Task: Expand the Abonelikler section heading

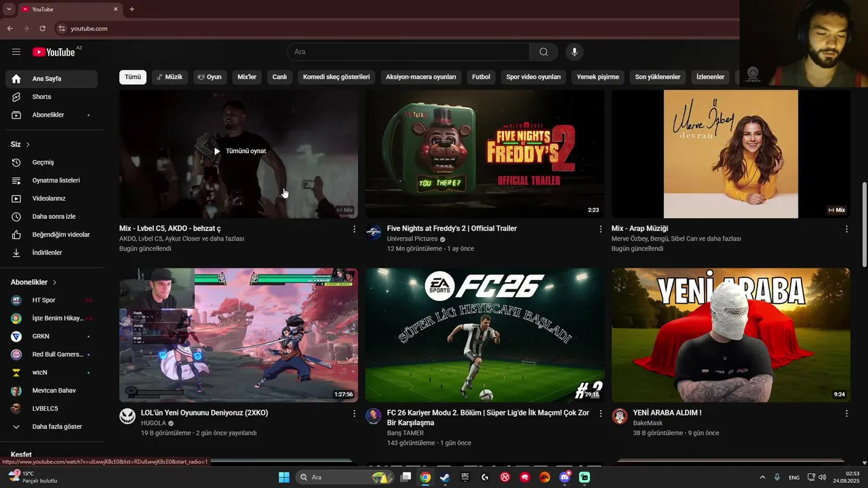Action: click(34, 283)
